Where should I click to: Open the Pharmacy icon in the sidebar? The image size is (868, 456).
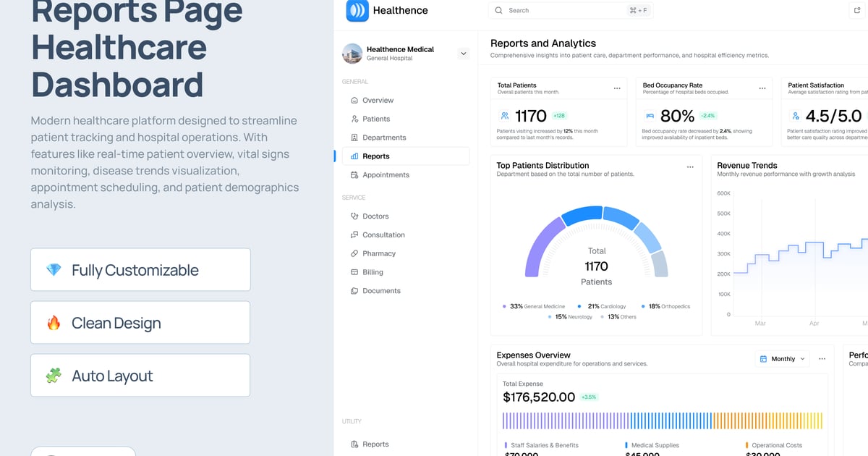click(x=354, y=253)
